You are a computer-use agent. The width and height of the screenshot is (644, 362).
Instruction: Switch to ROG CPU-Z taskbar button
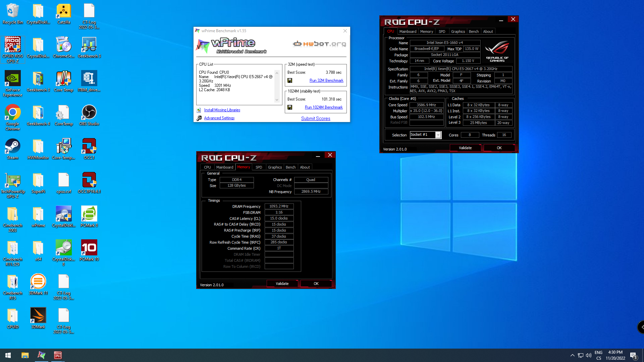coord(58,355)
